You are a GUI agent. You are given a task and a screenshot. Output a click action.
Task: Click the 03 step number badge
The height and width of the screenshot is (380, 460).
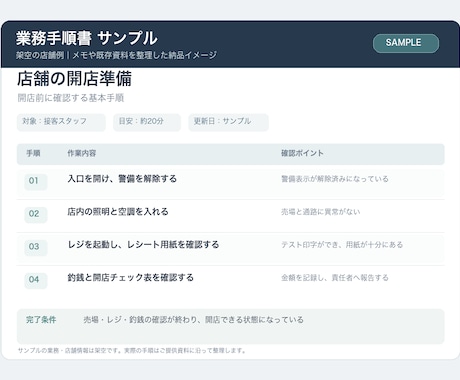[x=35, y=247]
